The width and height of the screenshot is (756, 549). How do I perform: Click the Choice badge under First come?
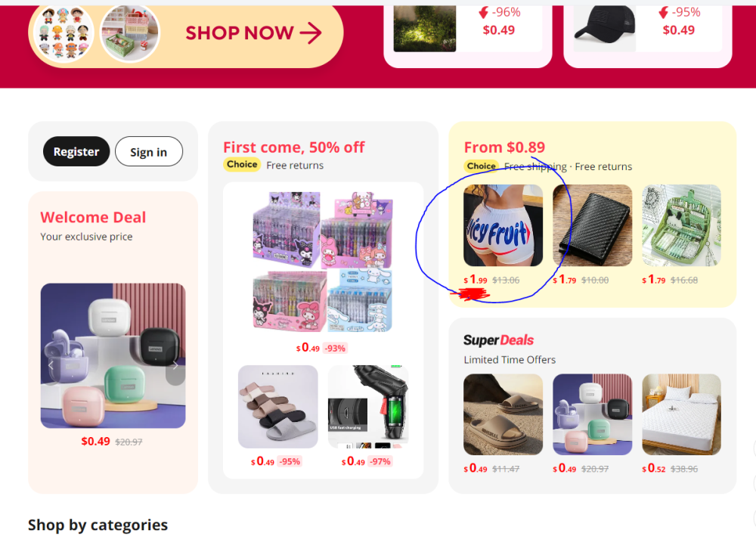coord(242,165)
